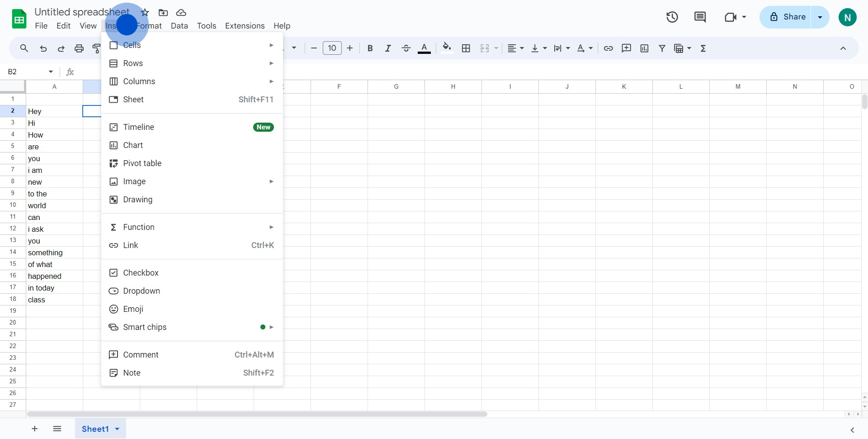Screen dimensions: 868x439
Task: Click the search magnifier icon
Action: coord(24,48)
